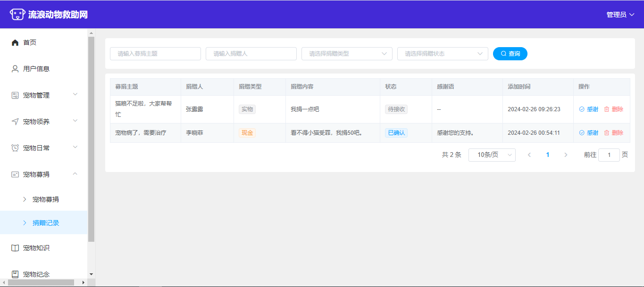The image size is (644, 287).
Task: Click the dog logo icon in header
Action: (17, 15)
